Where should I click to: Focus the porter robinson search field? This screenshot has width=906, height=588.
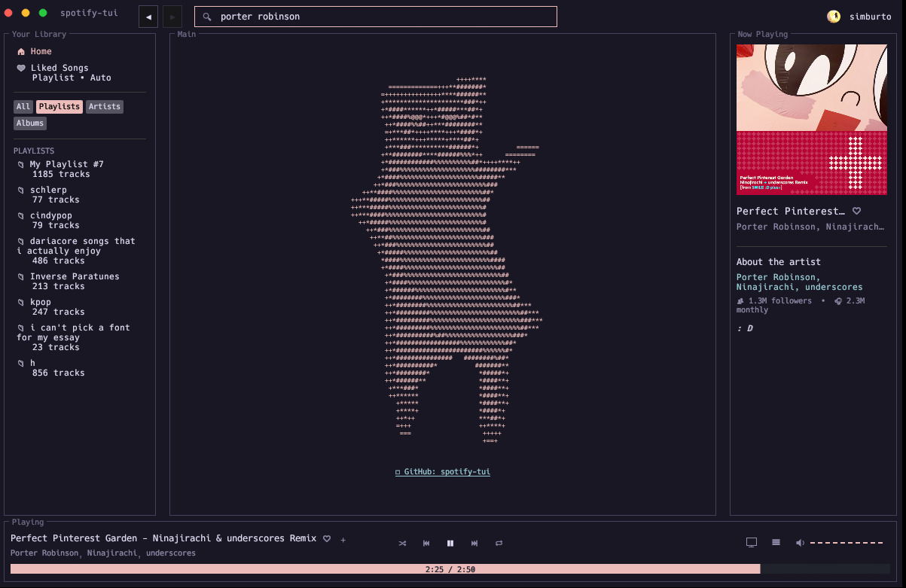(x=376, y=17)
